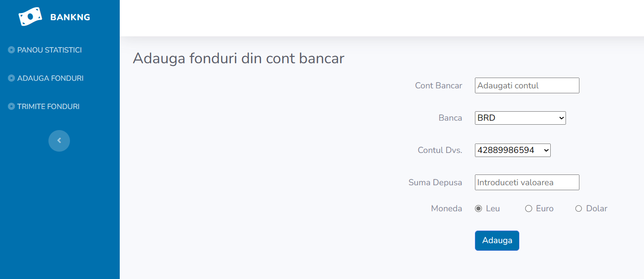The width and height of the screenshot is (644, 279).
Task: Pick the Dolar currency option
Action: 579,209
